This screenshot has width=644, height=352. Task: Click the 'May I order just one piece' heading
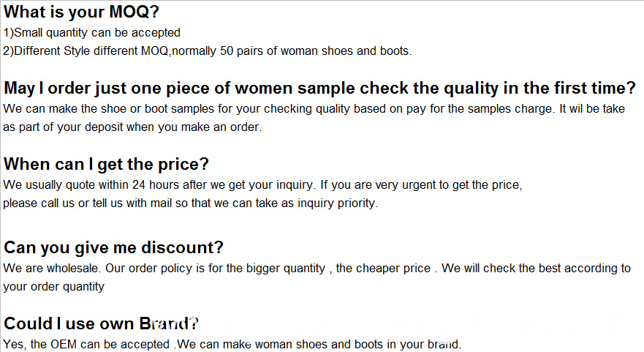coord(319,89)
